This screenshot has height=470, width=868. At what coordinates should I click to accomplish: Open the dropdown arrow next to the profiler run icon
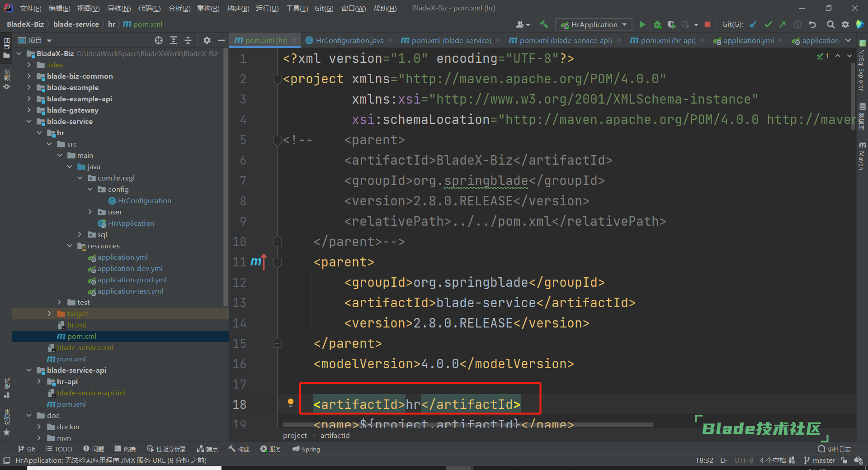pyautogui.click(x=696, y=24)
